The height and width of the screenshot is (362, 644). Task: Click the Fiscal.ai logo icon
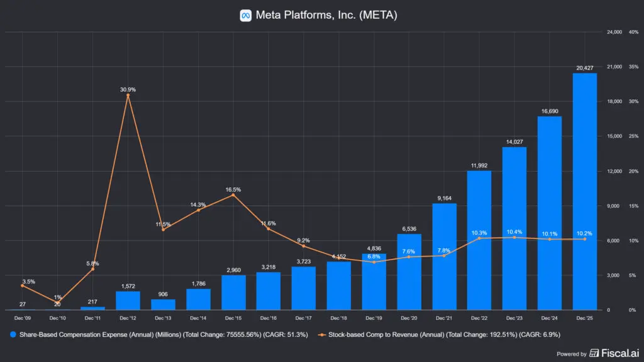595,353
